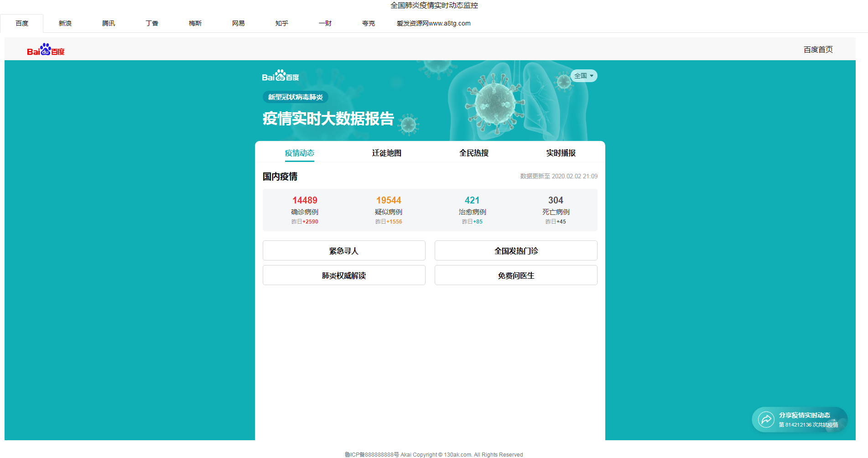Open 全国发热门诊 button
Screen dimensions: 868x458
click(516, 251)
